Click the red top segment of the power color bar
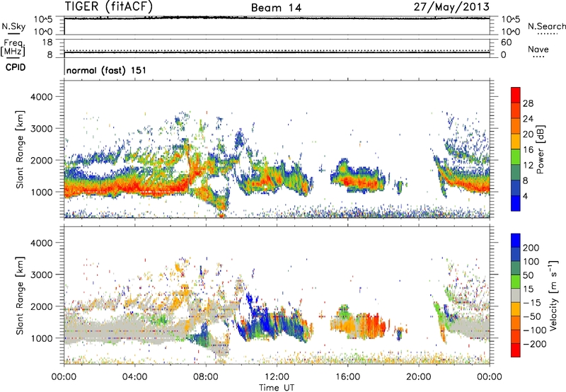The width and height of the screenshot is (566, 392). [516, 95]
